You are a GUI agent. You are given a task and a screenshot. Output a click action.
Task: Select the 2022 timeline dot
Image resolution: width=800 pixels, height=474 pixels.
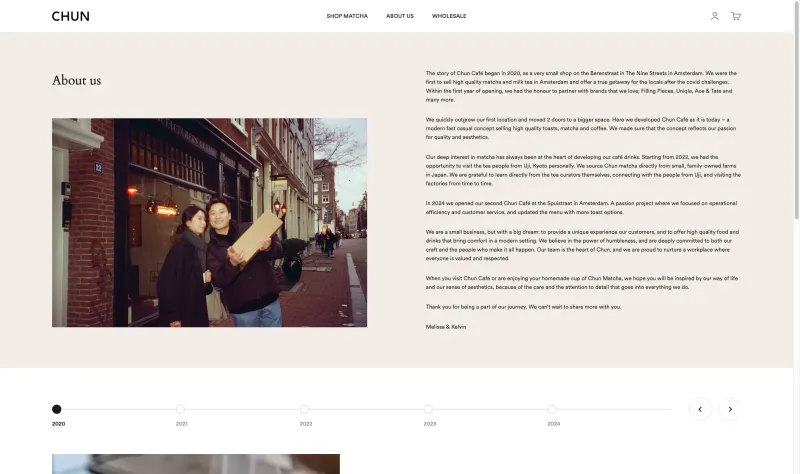[304, 409]
